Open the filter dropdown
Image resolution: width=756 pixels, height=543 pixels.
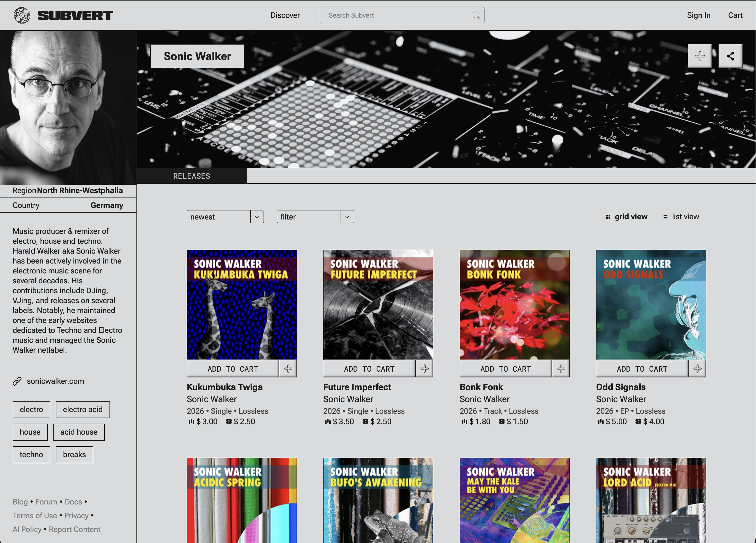(315, 217)
